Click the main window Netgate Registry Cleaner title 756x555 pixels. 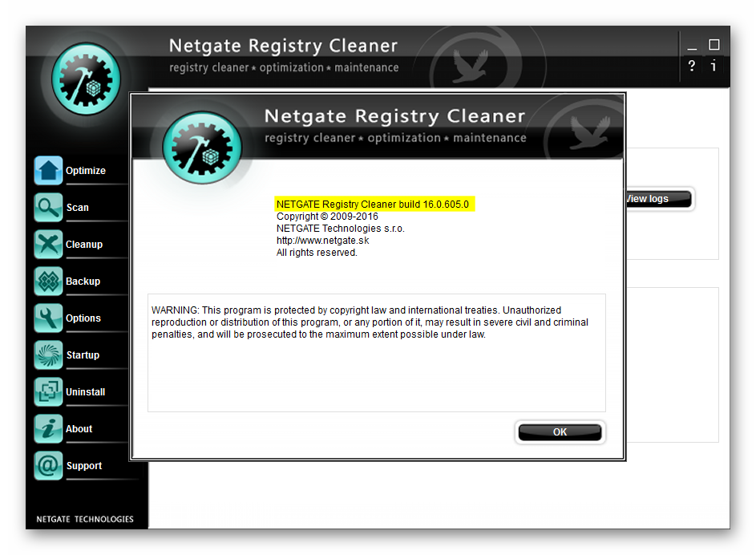point(284,46)
